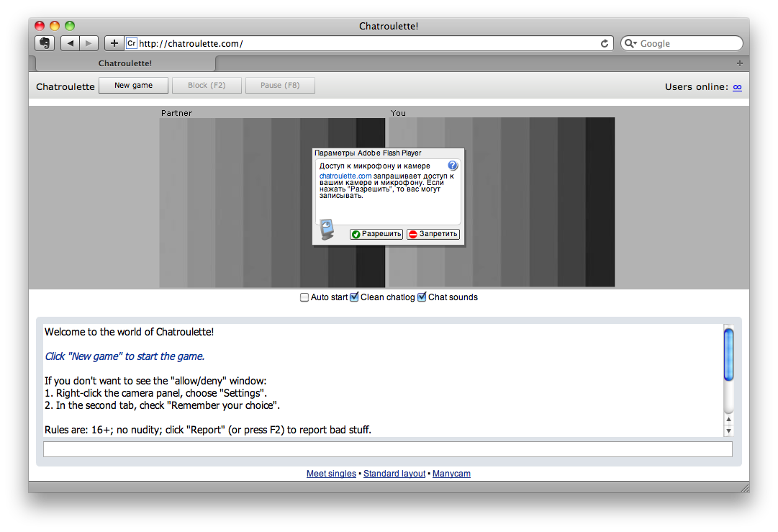Screen dimensions: 778x532
Task: Click the chat scrollbar down arrow
Action: (x=728, y=431)
